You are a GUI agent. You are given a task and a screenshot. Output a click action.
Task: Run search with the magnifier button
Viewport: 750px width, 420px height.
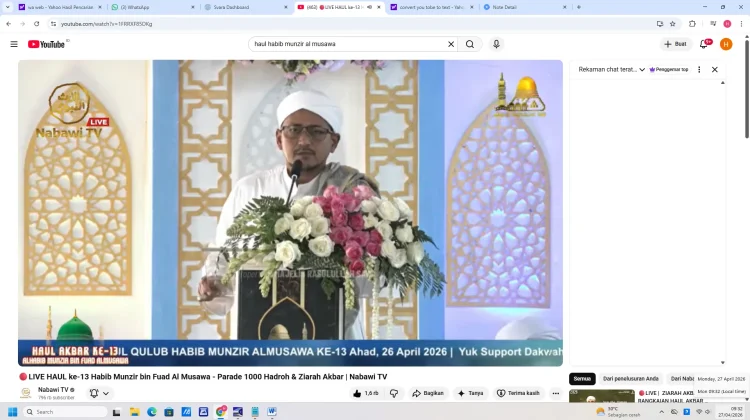coord(470,44)
